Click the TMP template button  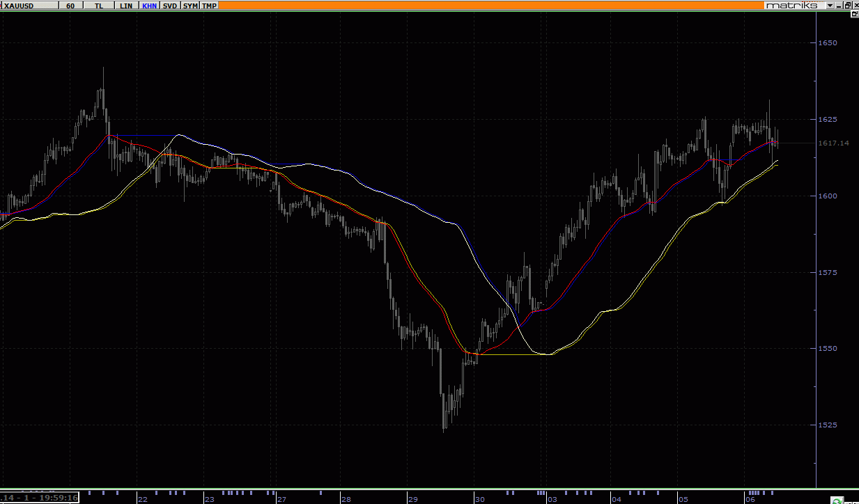click(209, 5)
